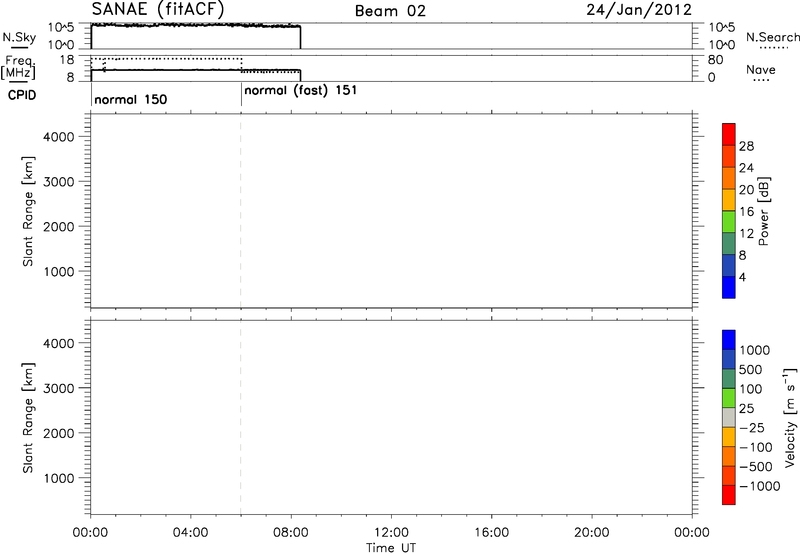The height and width of the screenshot is (554, 800).
Task: Click the "Nave" legend label
Action: [x=761, y=70]
